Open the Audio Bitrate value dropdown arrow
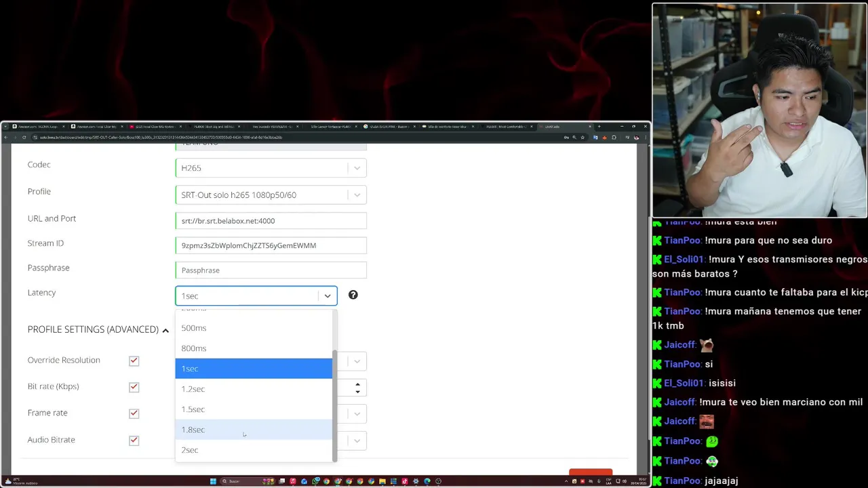 pyautogui.click(x=357, y=441)
